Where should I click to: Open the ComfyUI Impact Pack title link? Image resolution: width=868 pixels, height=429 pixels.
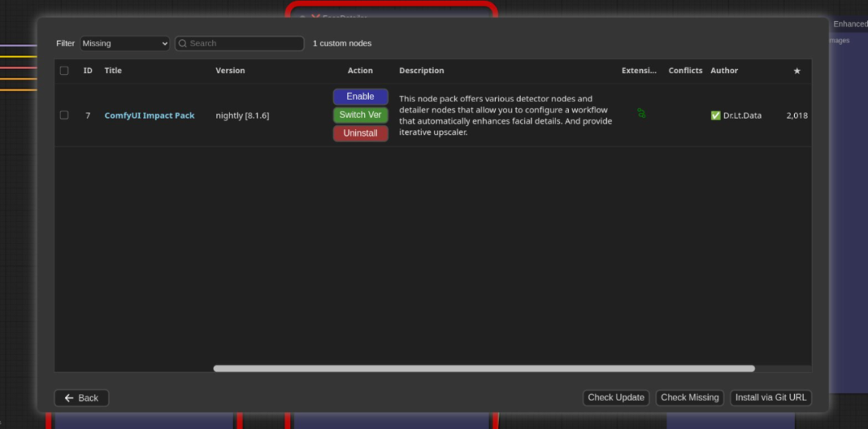(x=149, y=116)
